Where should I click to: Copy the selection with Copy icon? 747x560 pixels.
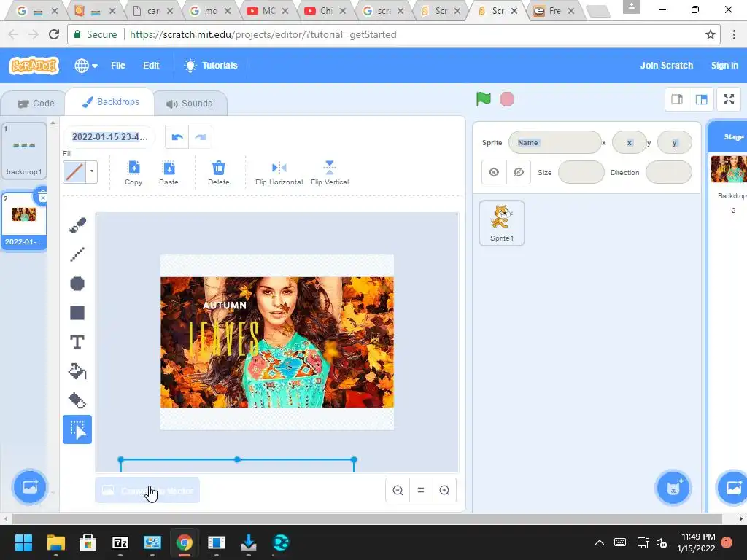point(133,173)
